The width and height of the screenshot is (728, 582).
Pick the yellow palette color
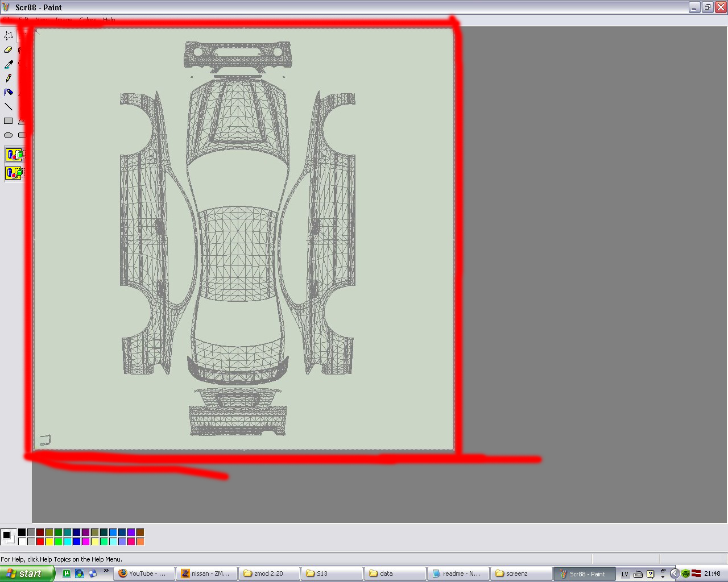49,541
